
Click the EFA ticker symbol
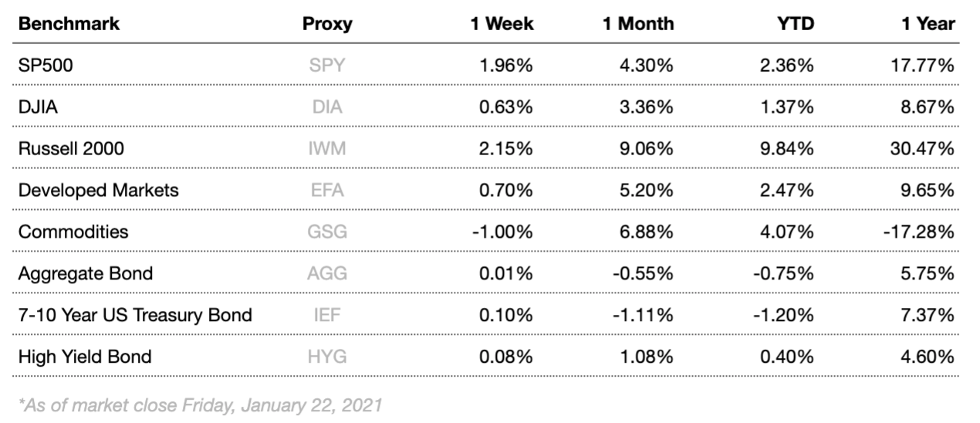click(327, 190)
